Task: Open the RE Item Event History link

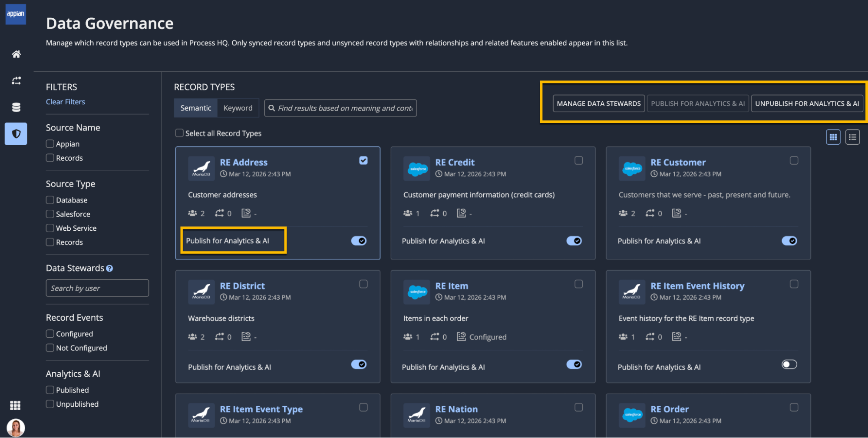Action: tap(697, 285)
